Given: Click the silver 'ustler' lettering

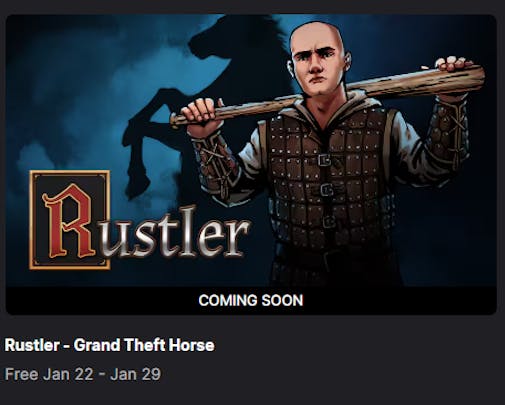Looking at the screenshot, I should point(175,232).
